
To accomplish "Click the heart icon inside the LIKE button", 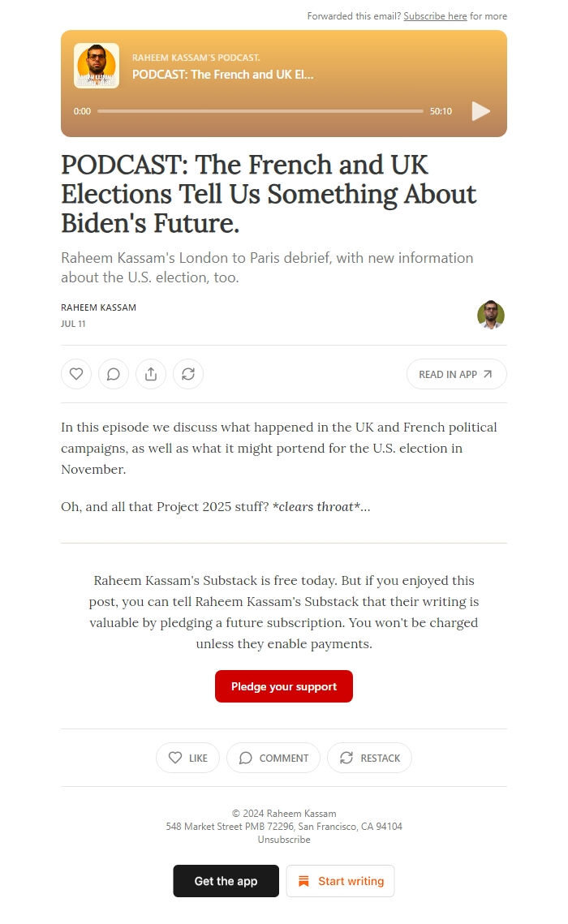I will click(x=175, y=758).
